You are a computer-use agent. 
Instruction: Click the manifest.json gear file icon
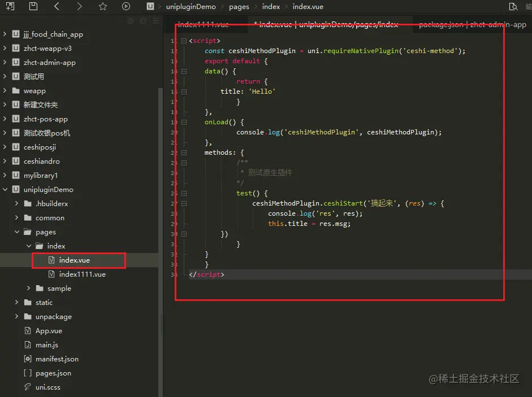tap(28, 359)
